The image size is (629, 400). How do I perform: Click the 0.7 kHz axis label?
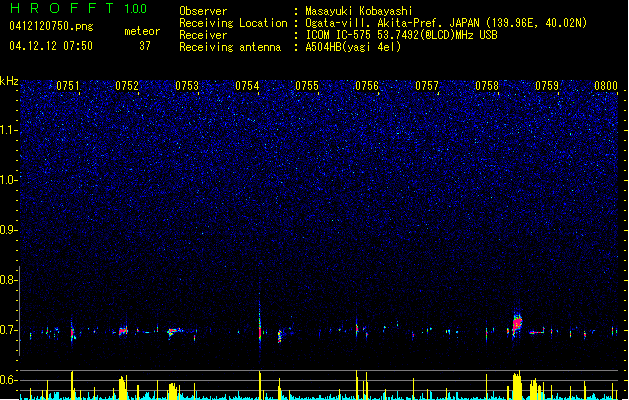click(x=8, y=330)
